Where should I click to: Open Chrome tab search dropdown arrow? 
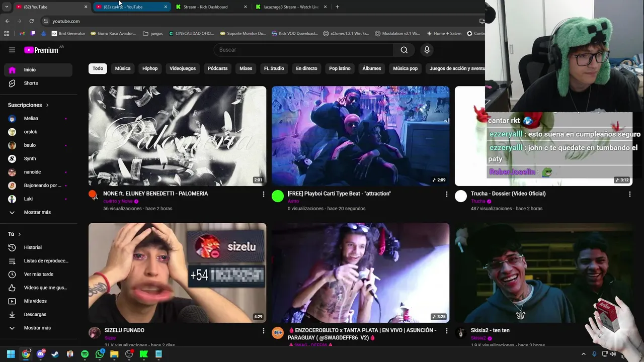(7, 7)
